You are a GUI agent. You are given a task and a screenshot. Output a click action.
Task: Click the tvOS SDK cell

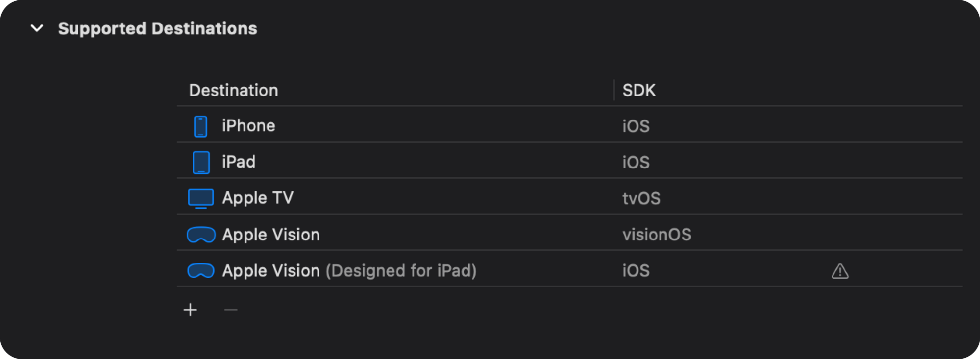coord(641,198)
